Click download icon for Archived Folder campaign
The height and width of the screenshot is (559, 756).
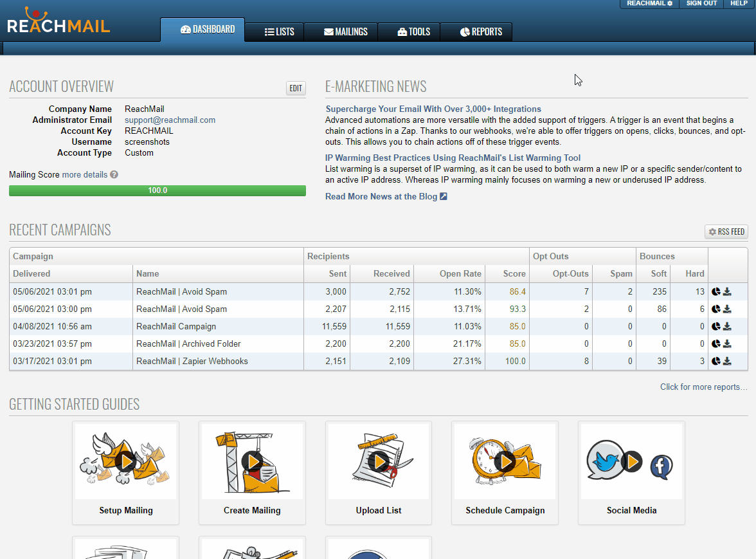point(727,344)
